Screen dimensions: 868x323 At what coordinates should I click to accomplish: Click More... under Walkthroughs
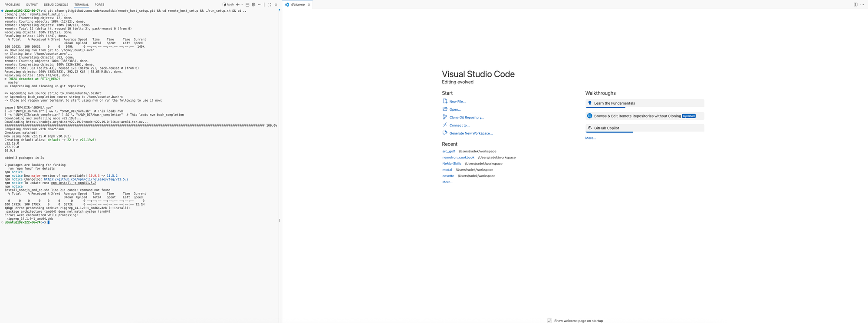pyautogui.click(x=591, y=138)
